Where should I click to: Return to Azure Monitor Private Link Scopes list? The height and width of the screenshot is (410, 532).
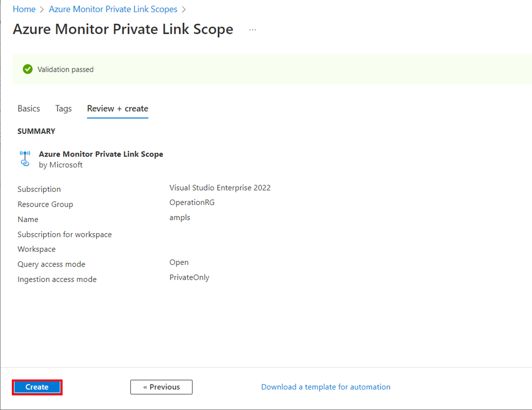coord(113,9)
